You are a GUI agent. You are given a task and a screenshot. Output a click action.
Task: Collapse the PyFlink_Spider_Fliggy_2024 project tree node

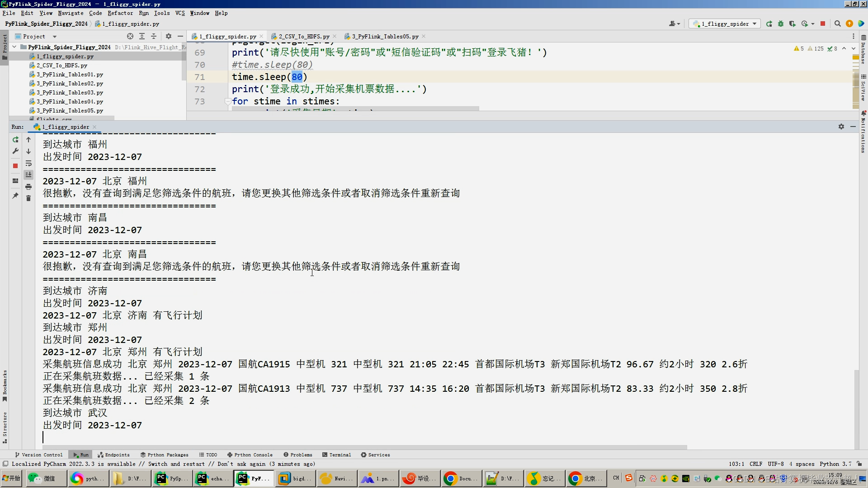pyautogui.click(x=14, y=47)
